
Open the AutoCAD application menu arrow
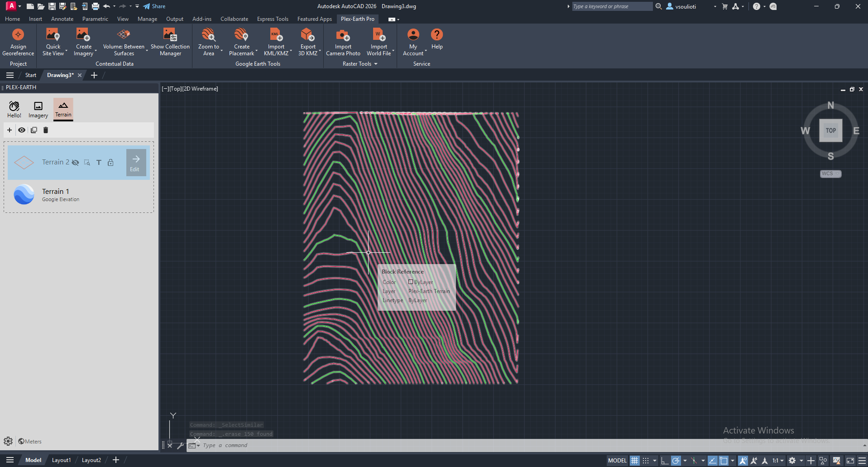tap(19, 6)
